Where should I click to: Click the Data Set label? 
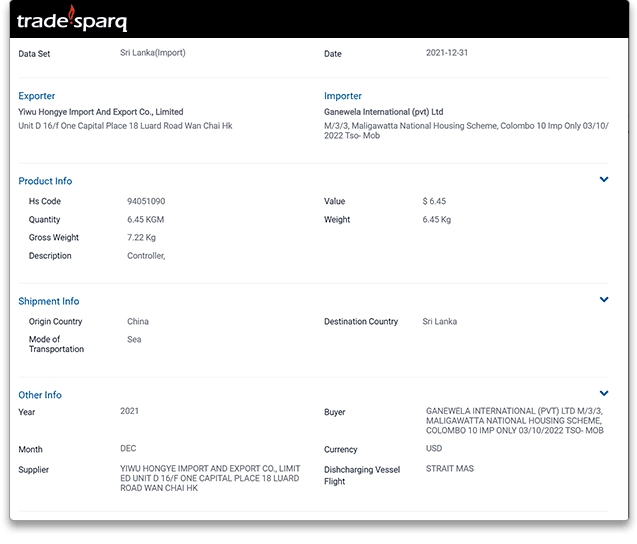click(34, 54)
